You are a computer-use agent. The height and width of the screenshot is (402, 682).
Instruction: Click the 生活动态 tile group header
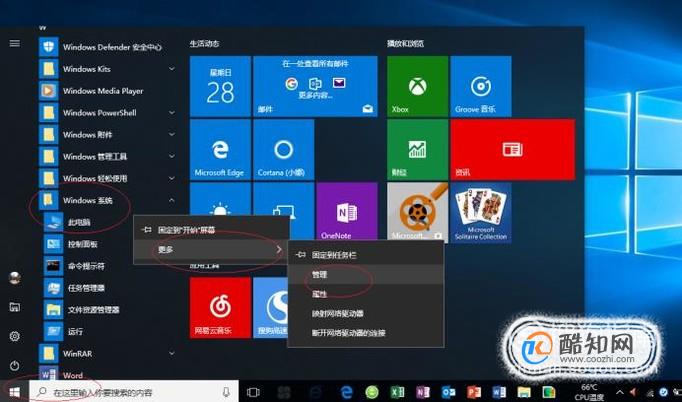204,44
